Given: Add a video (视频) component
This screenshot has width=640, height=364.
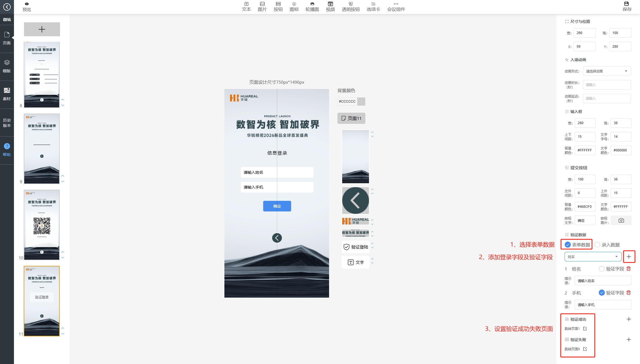Looking at the screenshot, I should [330, 6].
